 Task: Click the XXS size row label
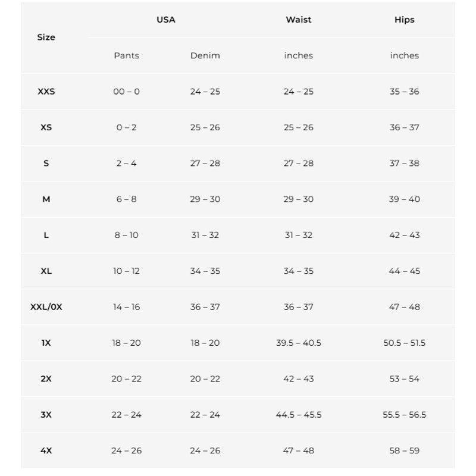click(x=46, y=92)
